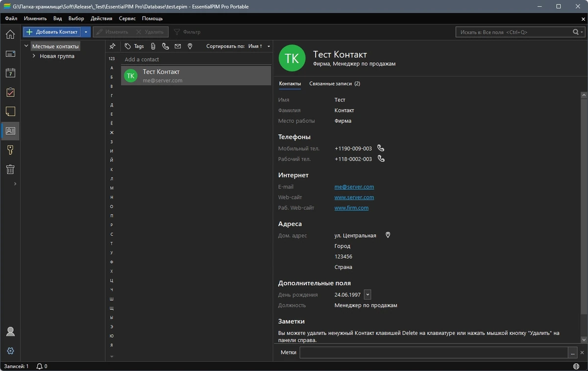Switch to the Связанные записи tab
This screenshot has width=588, height=371.
(335, 83)
